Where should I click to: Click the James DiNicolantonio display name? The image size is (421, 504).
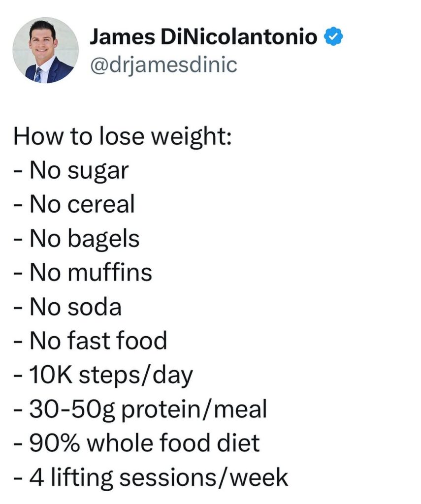(x=203, y=36)
